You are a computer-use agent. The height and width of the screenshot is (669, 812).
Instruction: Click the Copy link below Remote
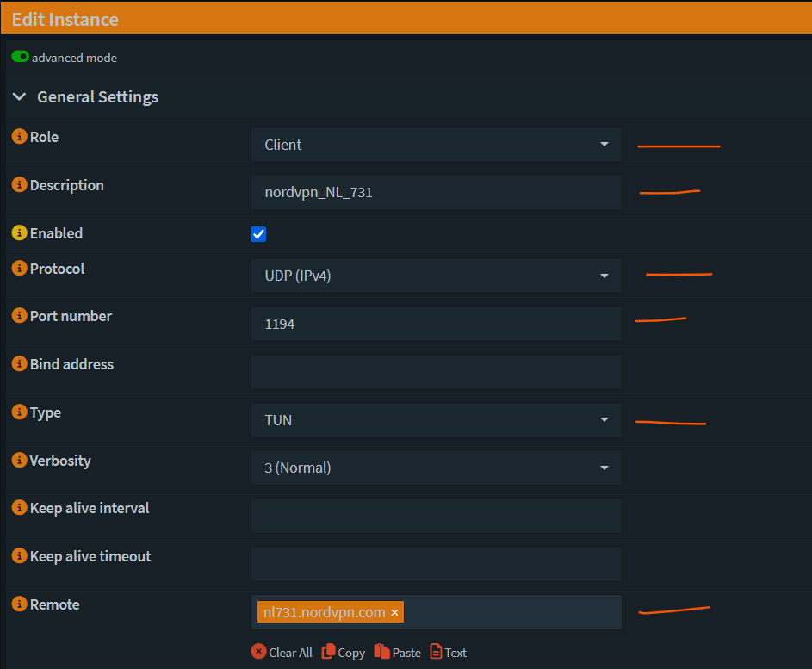(x=343, y=653)
